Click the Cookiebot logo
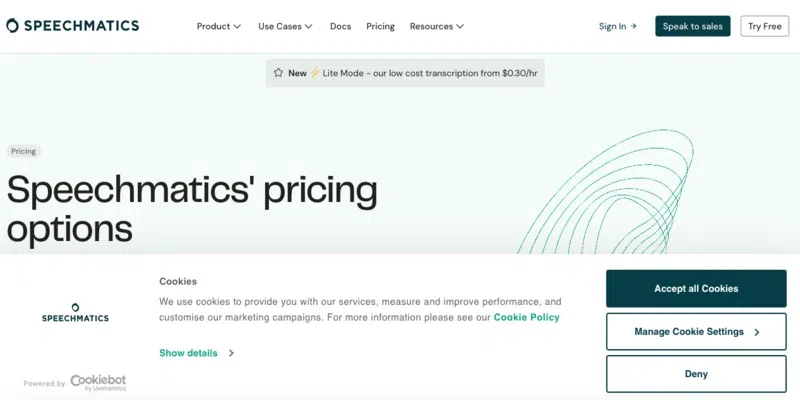Screen dimensions: 800x400 [x=98, y=382]
